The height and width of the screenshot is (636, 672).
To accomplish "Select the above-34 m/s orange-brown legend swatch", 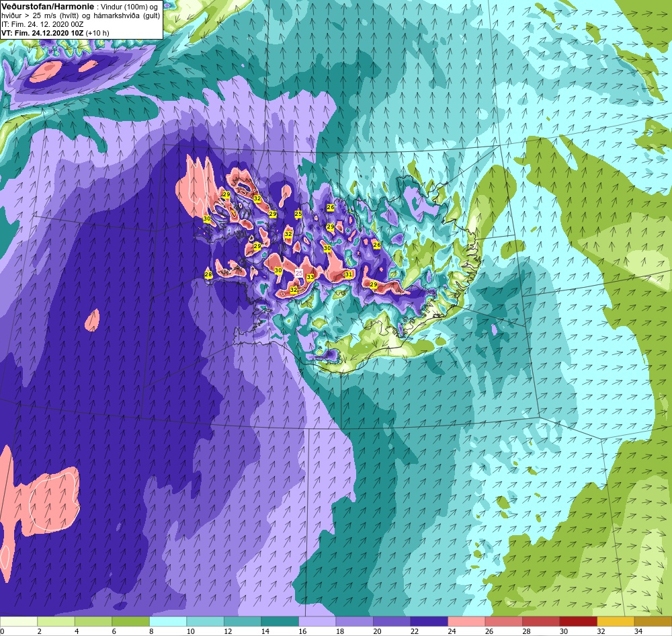I will tap(653, 621).
